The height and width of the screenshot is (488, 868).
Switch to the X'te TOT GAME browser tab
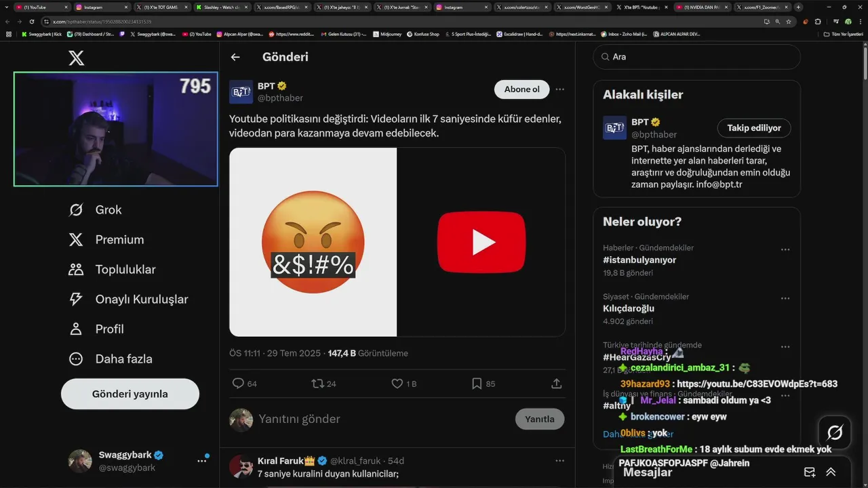163,7
